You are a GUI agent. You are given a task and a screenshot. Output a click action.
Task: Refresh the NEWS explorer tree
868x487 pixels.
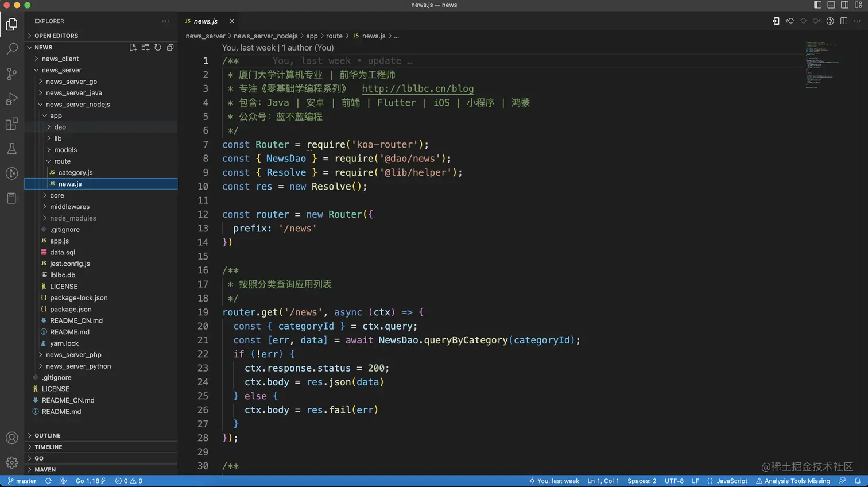tap(158, 48)
